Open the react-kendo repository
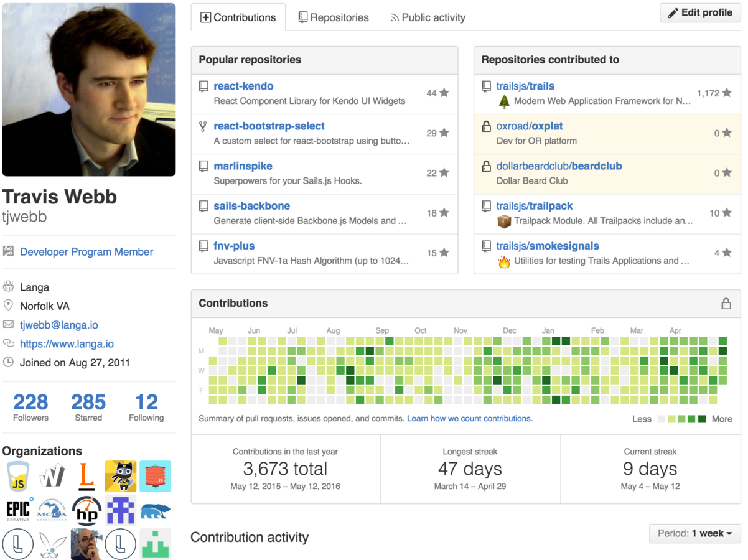Viewport: 748px width, 560px height. tap(243, 86)
